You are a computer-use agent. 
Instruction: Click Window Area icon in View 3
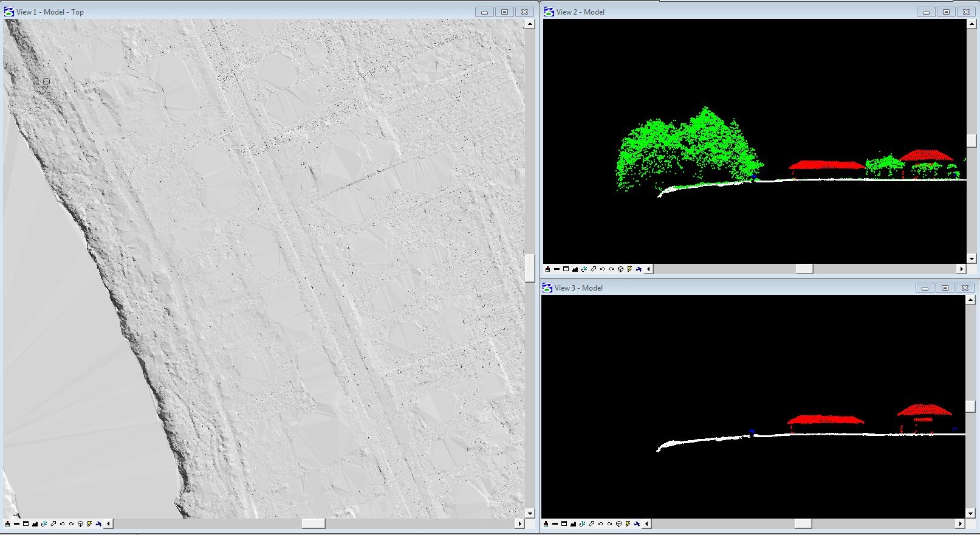point(564,523)
